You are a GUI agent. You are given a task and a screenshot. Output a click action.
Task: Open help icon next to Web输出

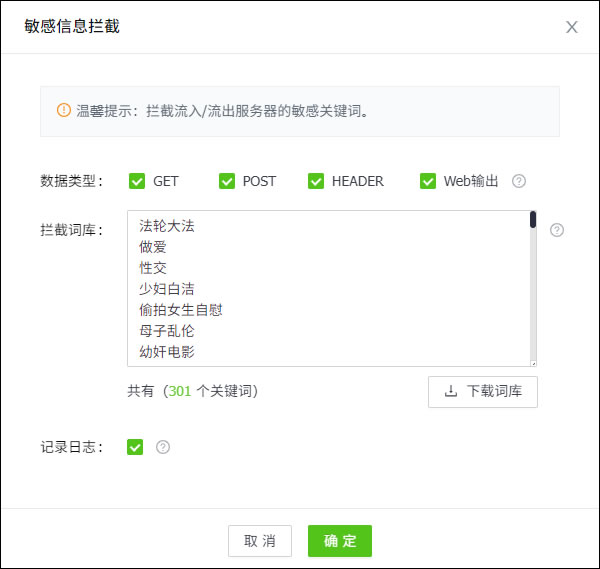(x=519, y=181)
